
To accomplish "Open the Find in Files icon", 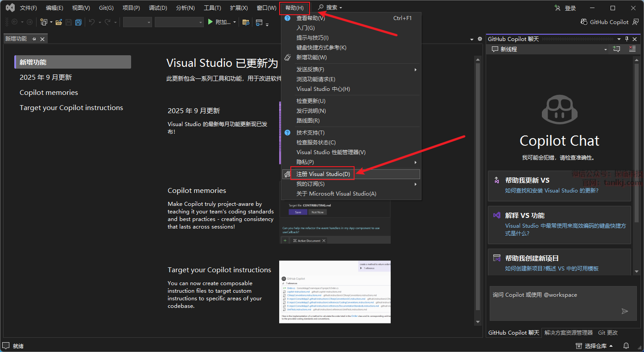I will point(246,22).
